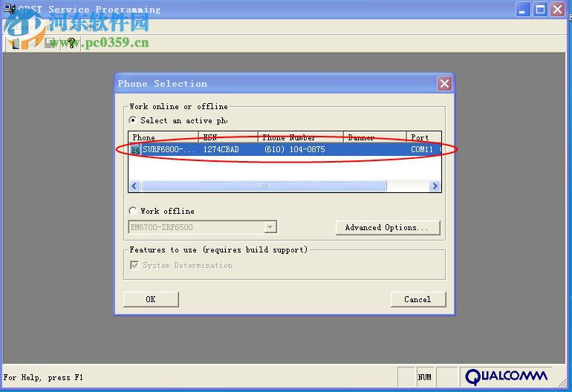572x392 pixels.
Task: Choose the 'Work offline' radio option
Action: (x=133, y=211)
